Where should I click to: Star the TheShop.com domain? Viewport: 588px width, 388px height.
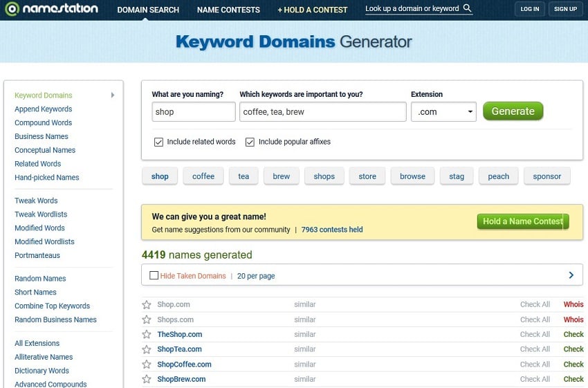pyautogui.click(x=147, y=335)
